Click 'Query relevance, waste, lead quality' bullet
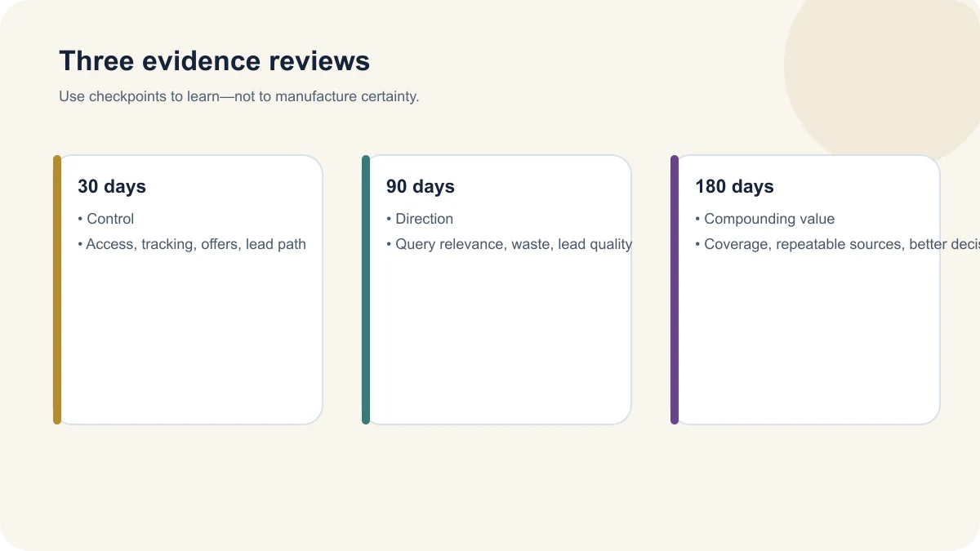Screen dimensions: 980x551 click(x=509, y=244)
